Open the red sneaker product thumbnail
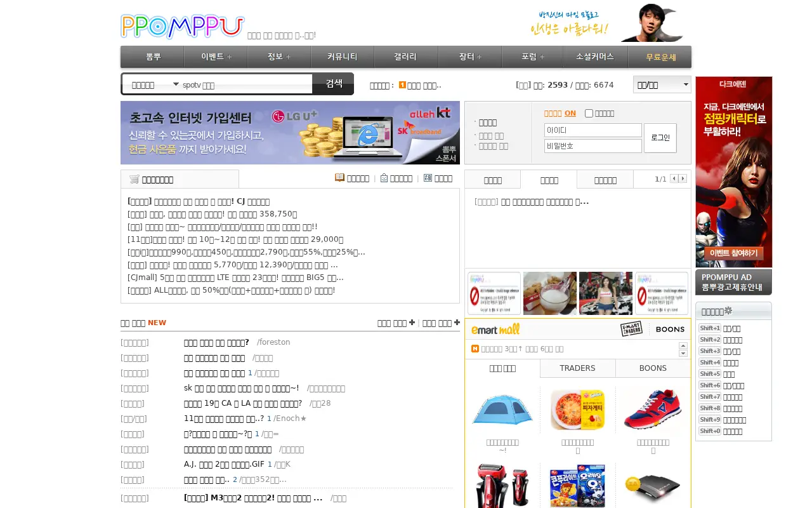The height and width of the screenshot is (508, 812). pos(653,410)
